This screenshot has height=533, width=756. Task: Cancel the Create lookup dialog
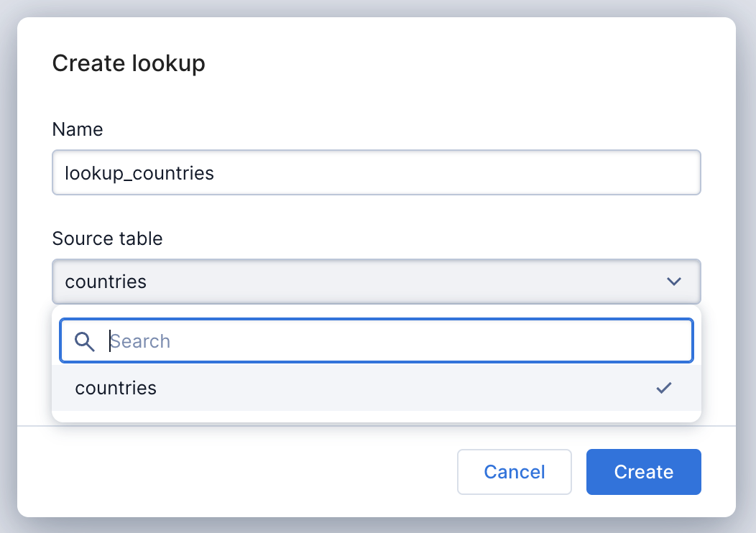(514, 472)
